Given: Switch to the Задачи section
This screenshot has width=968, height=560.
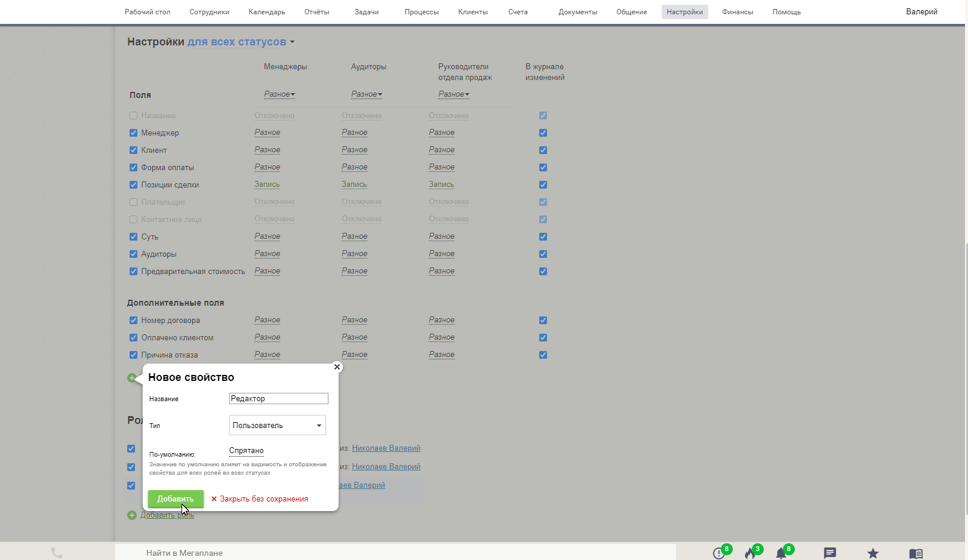Looking at the screenshot, I should (x=367, y=12).
